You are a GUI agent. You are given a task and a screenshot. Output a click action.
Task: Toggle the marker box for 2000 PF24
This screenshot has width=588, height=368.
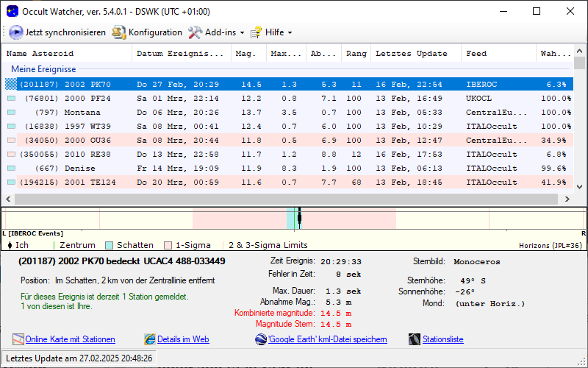pos(11,98)
